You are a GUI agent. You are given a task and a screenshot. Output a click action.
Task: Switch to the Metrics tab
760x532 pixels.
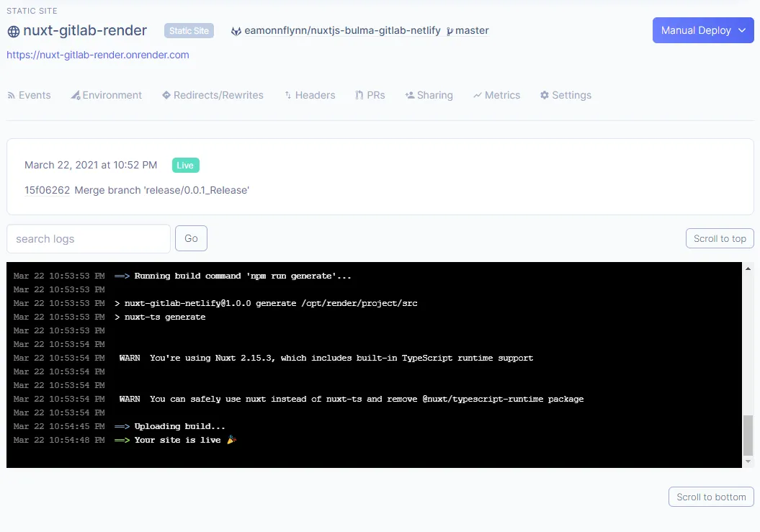click(497, 95)
